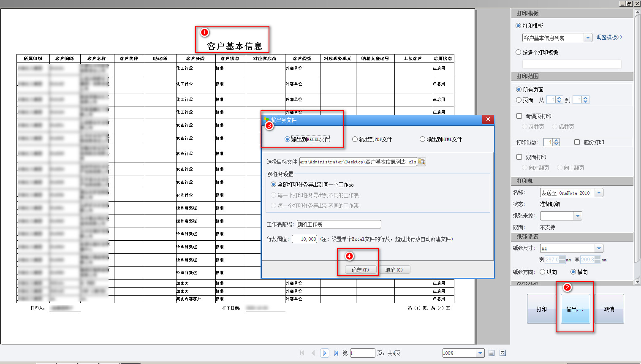This screenshot has height=364, width=641.
Task: Expand the printer name dropdown
Action: (599, 193)
